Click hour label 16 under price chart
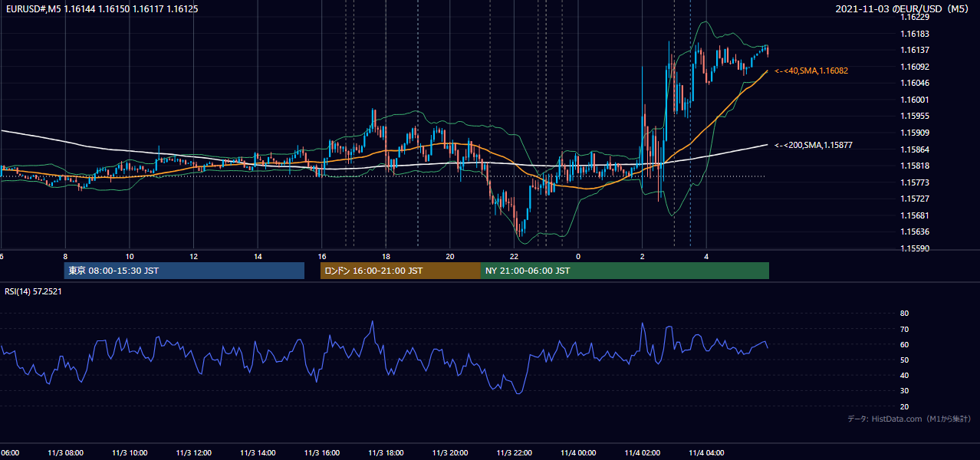980x460 pixels. pyautogui.click(x=322, y=257)
